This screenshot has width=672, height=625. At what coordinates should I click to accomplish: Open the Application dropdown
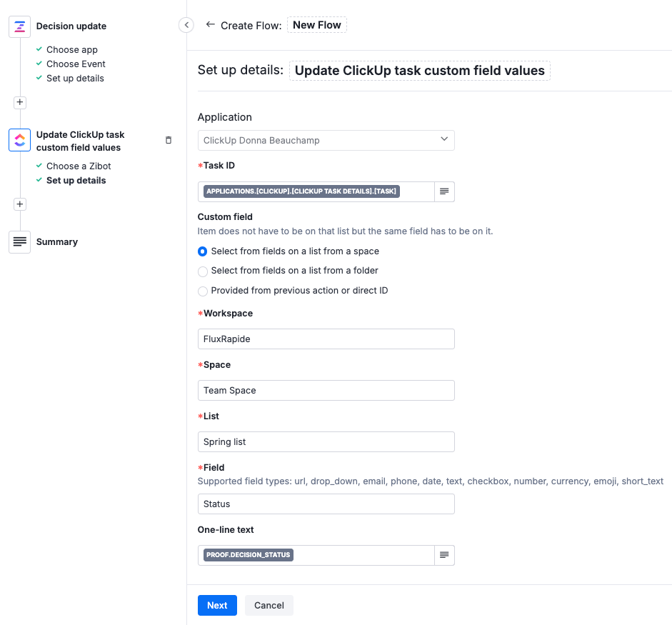pyautogui.click(x=326, y=141)
